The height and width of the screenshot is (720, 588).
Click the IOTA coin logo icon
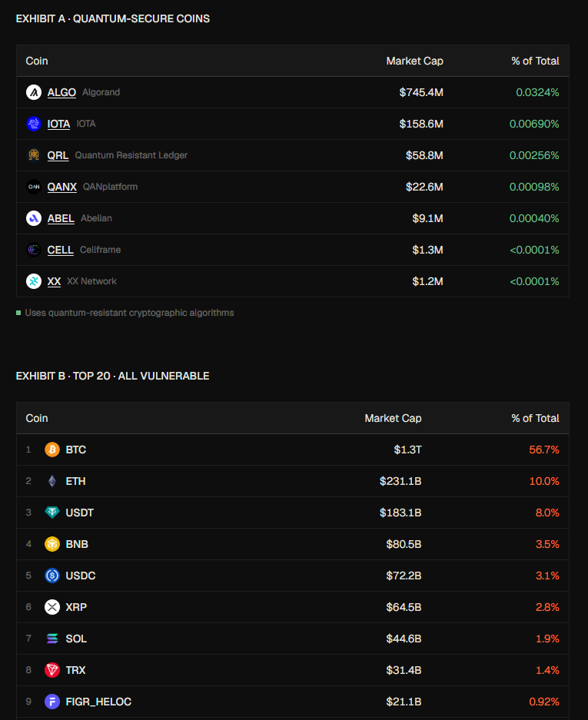34,124
